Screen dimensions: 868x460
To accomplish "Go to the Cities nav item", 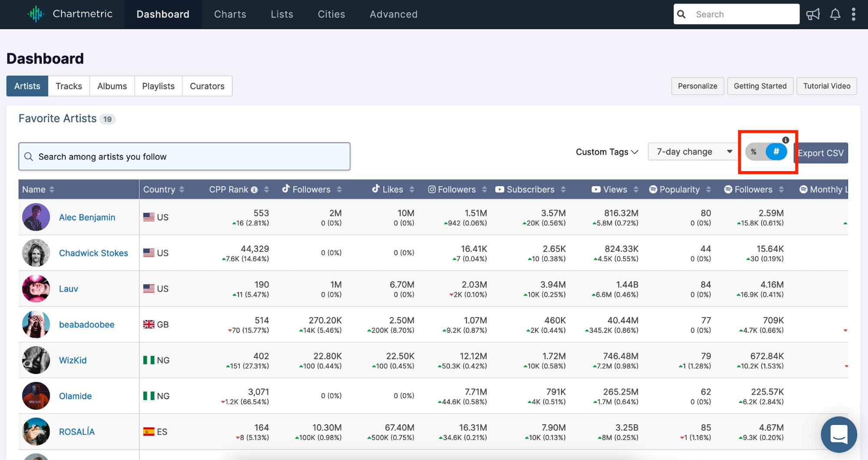I will [331, 14].
